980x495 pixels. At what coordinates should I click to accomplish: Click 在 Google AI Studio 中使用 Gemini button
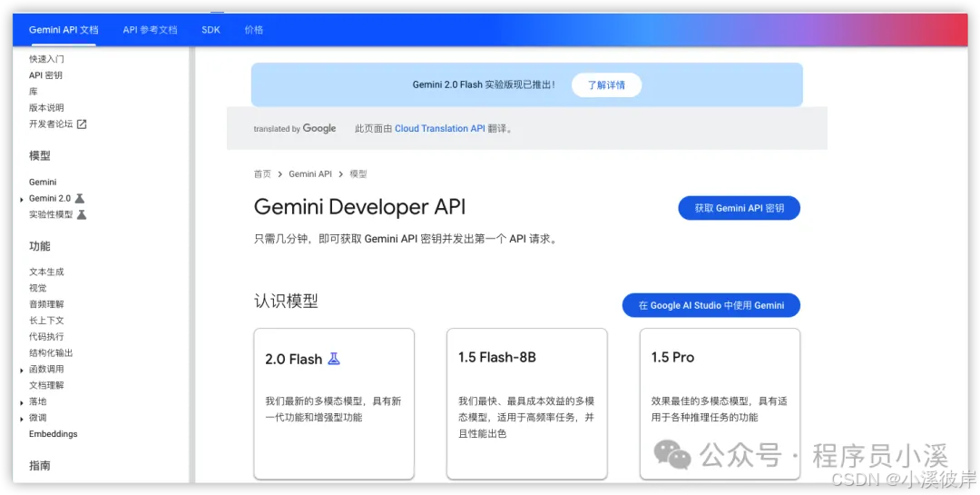tap(710, 305)
